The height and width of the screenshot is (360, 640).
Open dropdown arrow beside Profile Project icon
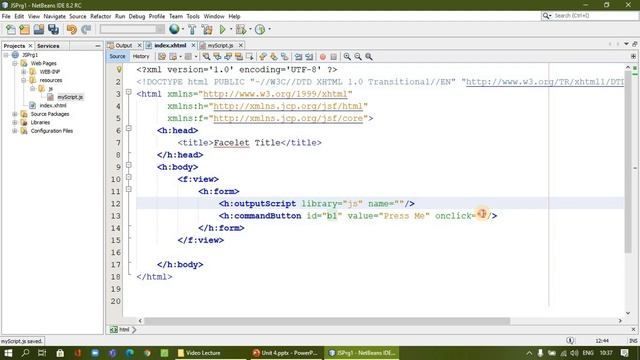tap(269, 29)
